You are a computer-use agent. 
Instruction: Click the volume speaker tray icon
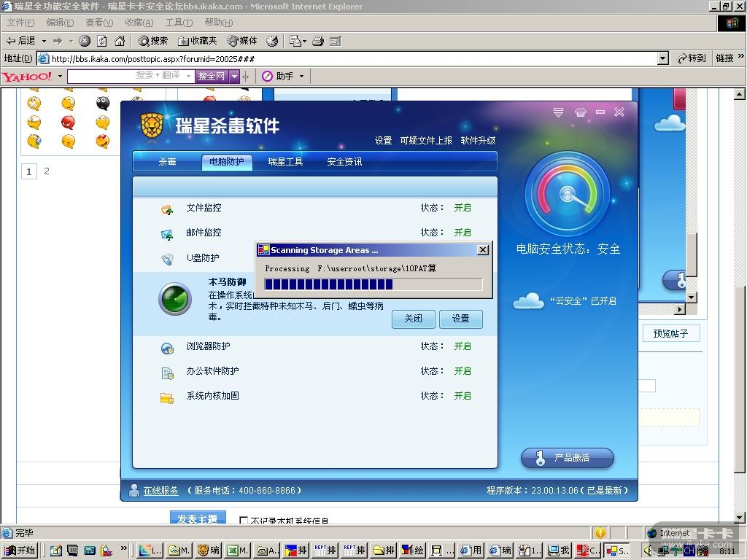click(x=648, y=551)
